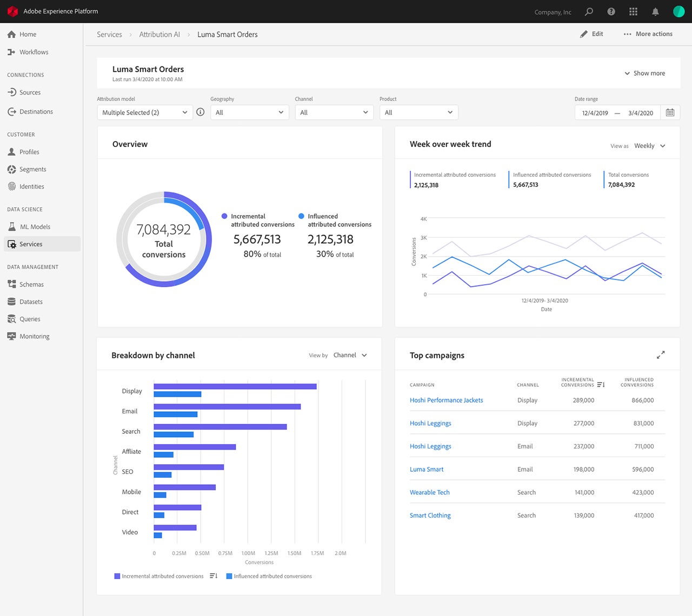Click the Destinations icon in sidebar
Screen dimensions: 692x616
click(x=11, y=111)
